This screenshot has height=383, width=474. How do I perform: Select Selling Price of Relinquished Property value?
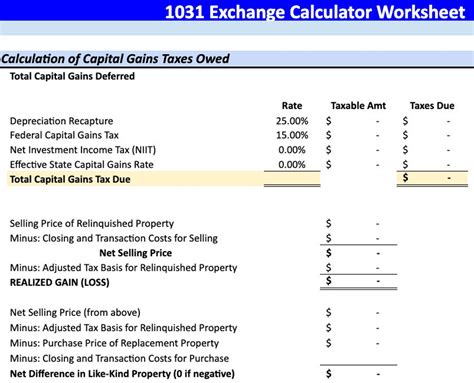coord(358,223)
